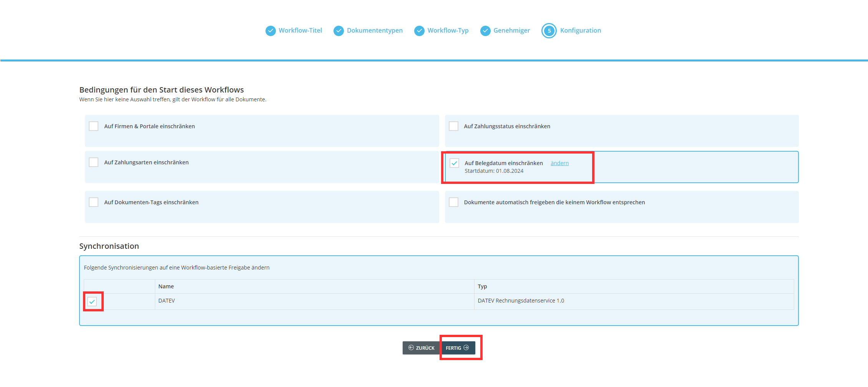The height and width of the screenshot is (387, 868).
Task: Click the step 5 Konfiguration circle icon
Action: pos(549,31)
